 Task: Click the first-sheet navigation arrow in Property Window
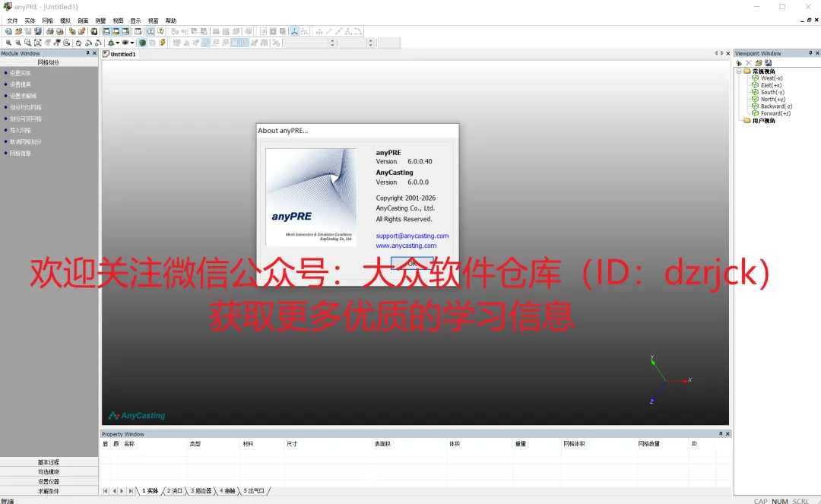[105, 491]
